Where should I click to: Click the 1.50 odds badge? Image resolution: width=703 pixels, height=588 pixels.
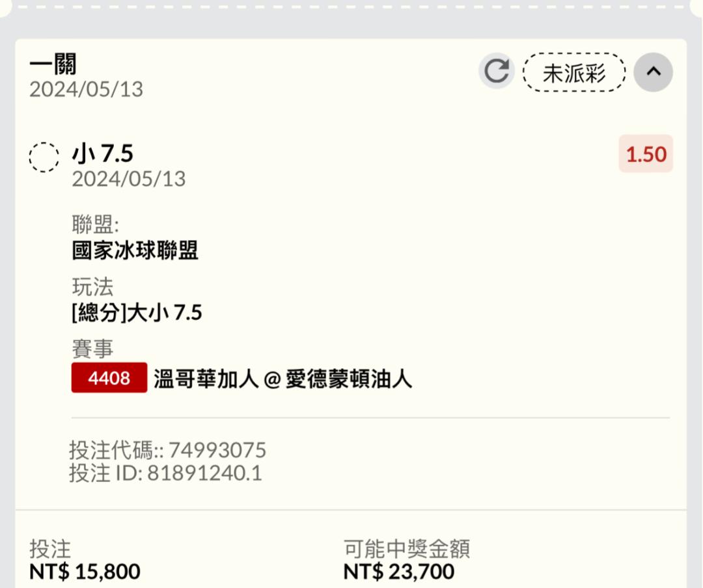(x=646, y=154)
